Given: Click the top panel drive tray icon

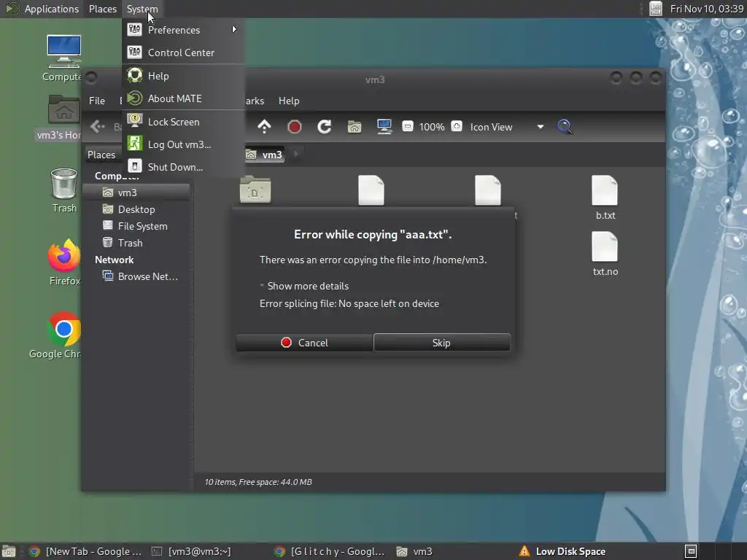Looking at the screenshot, I should (x=656, y=9).
